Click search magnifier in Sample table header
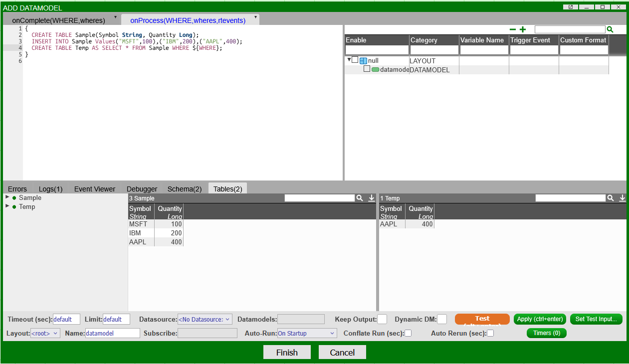 [360, 198]
